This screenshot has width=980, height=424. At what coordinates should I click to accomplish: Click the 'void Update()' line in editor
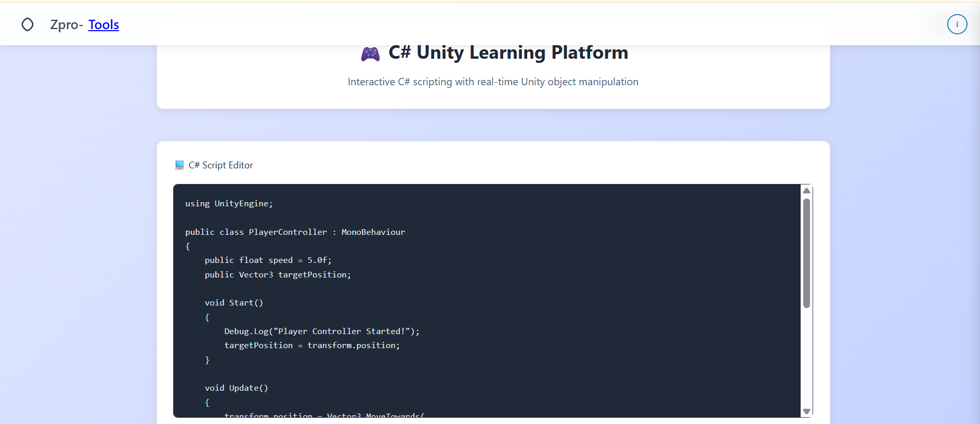tap(237, 388)
